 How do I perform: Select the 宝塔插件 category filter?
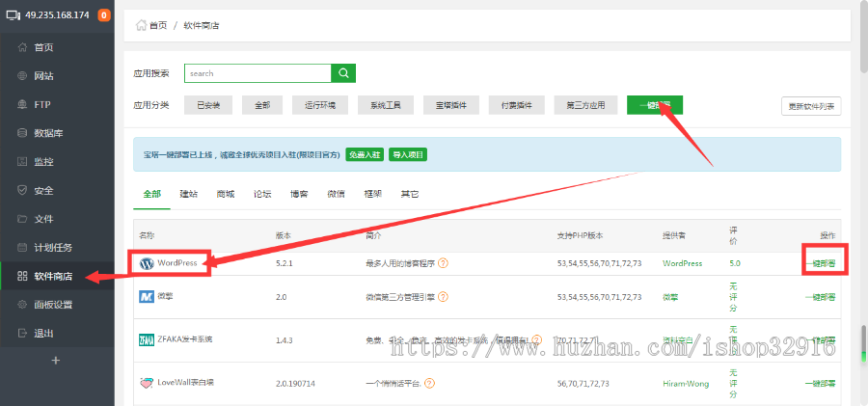coord(451,105)
